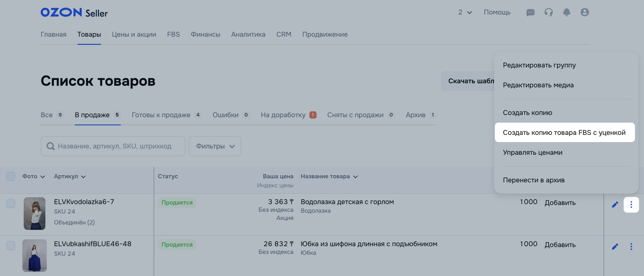This screenshot has width=644, height=276.
Task: Open the Сняты с продажи tab
Action: pos(361,115)
